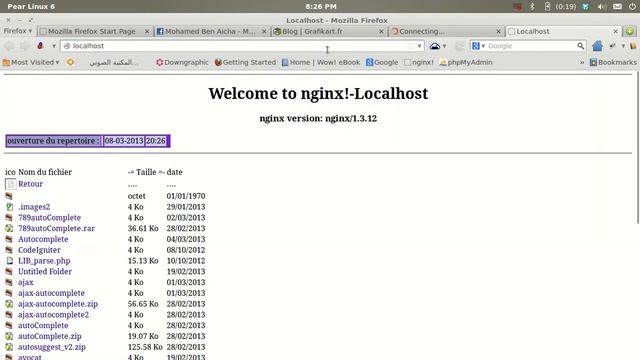
Task: Choose search engine from Google dropdown
Action: pyautogui.click(x=478, y=46)
